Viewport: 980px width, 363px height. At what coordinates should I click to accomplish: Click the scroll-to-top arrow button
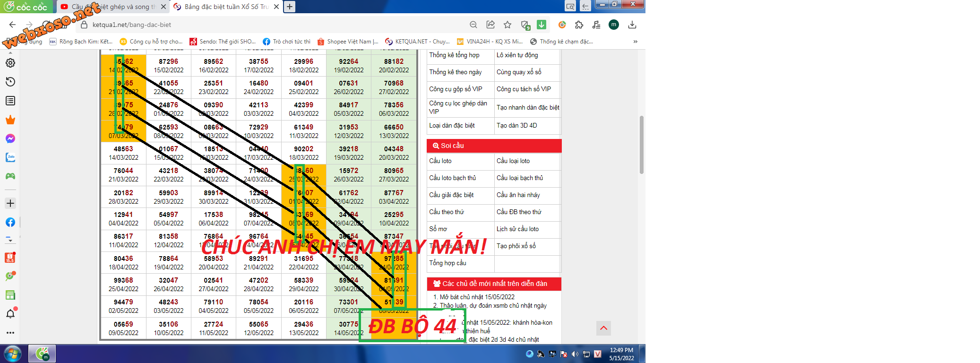point(603,328)
